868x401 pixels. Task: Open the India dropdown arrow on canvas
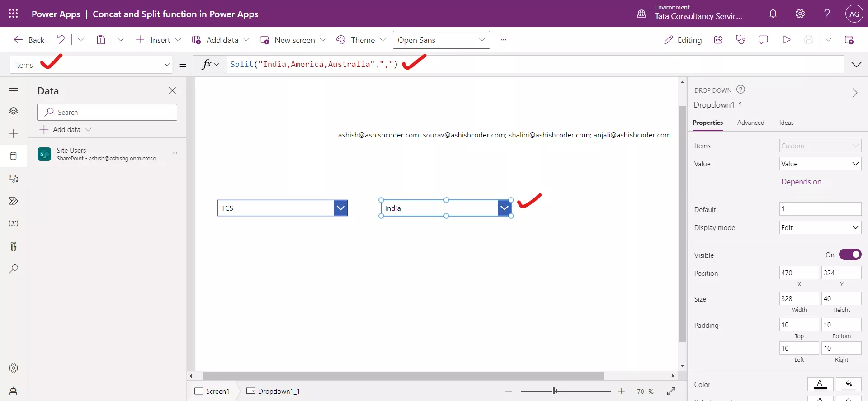(505, 208)
